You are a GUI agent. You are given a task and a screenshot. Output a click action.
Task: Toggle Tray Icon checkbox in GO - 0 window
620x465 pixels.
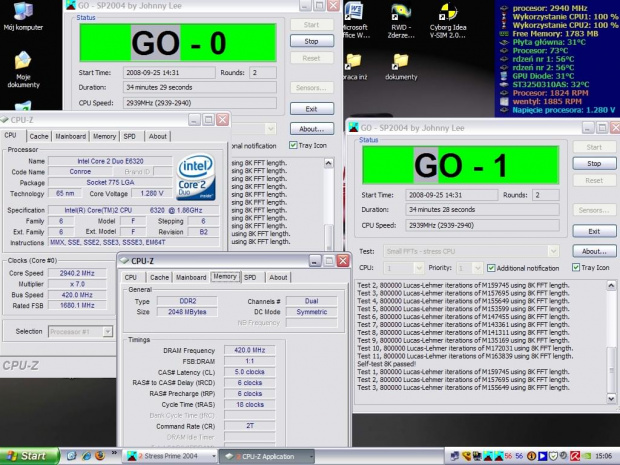[x=293, y=145]
